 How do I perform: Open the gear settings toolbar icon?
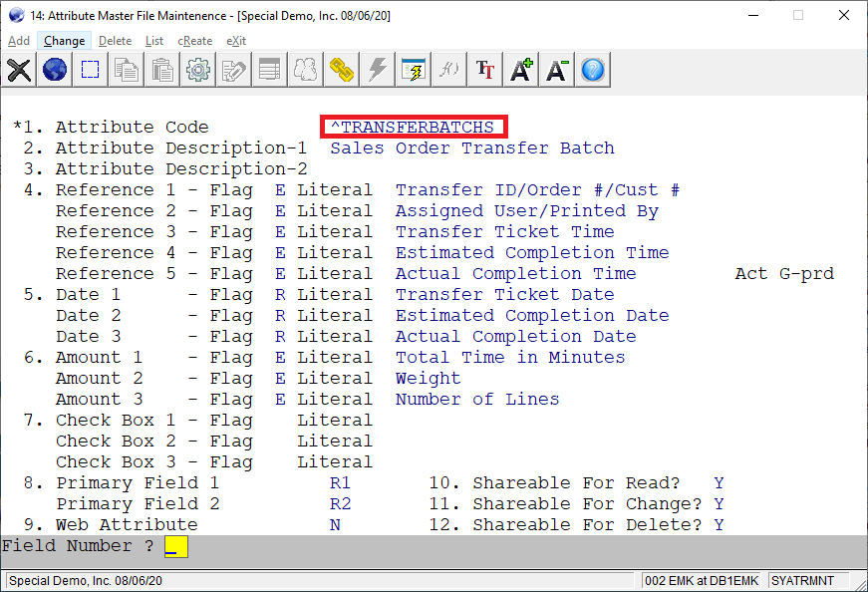click(x=197, y=70)
